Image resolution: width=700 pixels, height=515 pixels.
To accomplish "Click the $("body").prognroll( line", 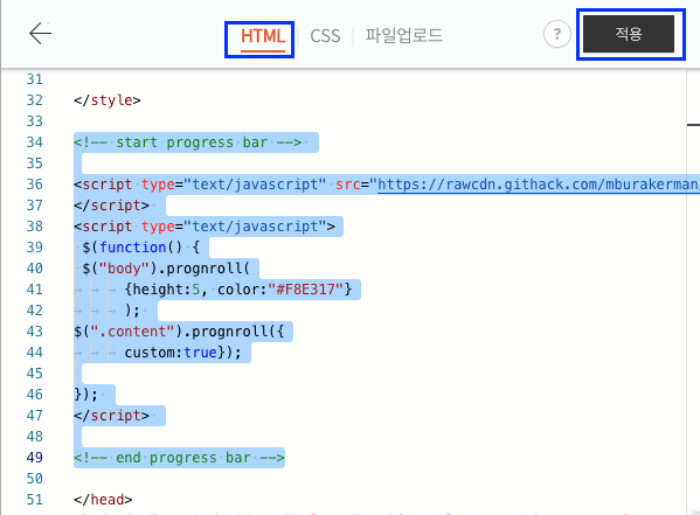I will coord(166,269).
